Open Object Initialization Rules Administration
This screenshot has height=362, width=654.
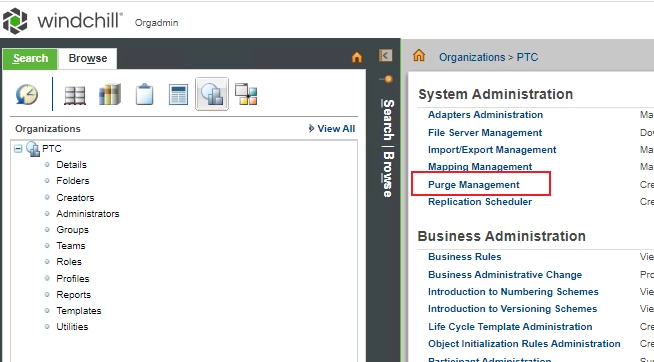(524, 344)
